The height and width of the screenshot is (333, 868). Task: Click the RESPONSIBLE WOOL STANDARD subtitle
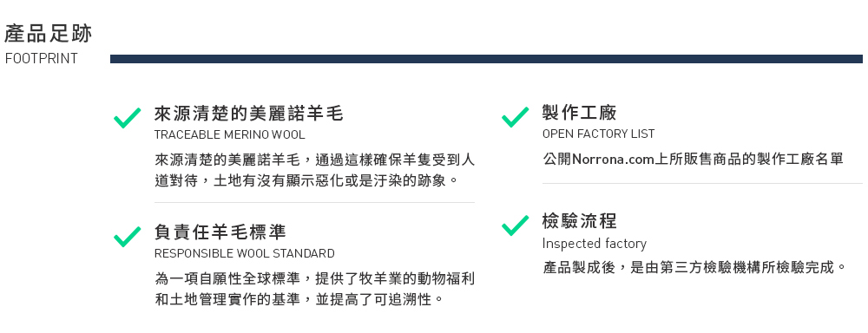244,253
